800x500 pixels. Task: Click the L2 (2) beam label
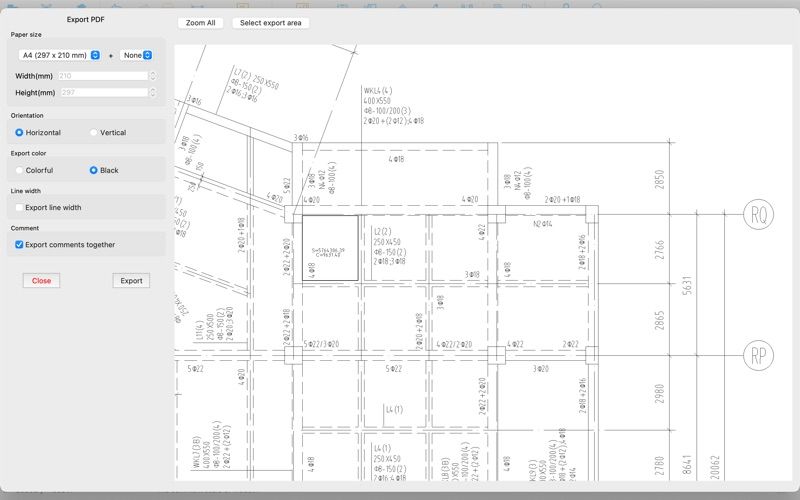pos(382,232)
